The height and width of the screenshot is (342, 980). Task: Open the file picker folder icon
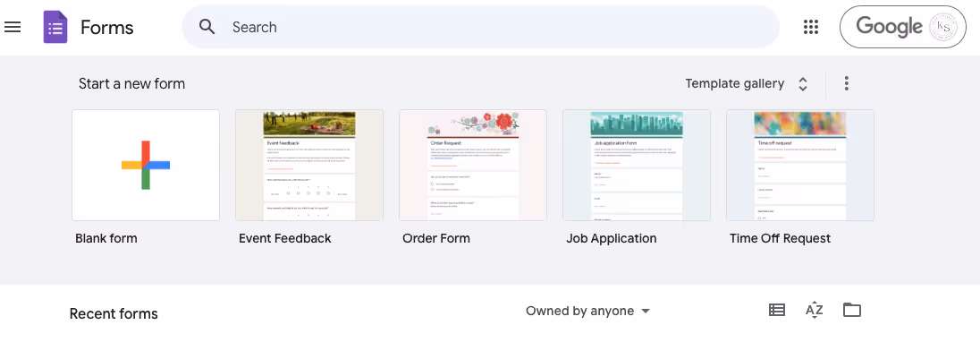(x=852, y=310)
